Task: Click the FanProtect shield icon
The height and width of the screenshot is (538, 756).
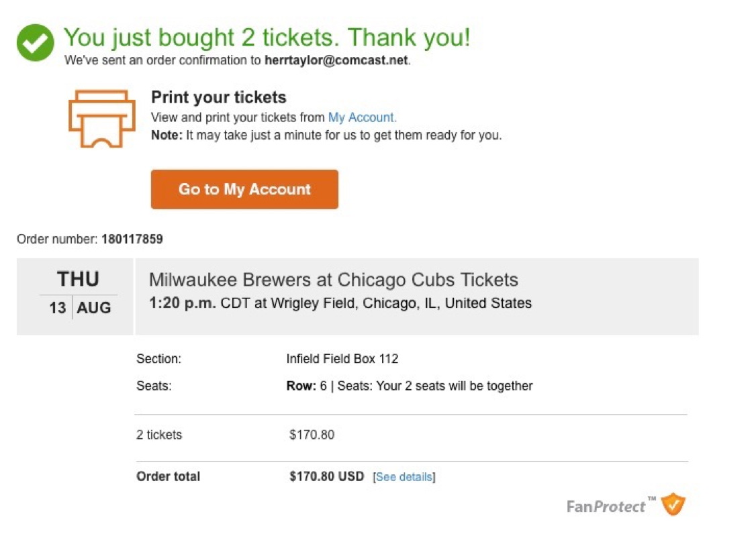Action: pyautogui.click(x=673, y=504)
